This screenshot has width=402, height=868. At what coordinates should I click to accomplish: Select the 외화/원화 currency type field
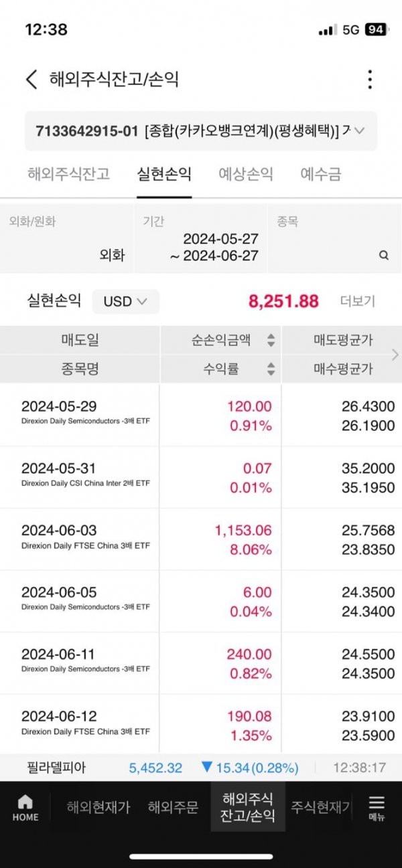(67, 239)
